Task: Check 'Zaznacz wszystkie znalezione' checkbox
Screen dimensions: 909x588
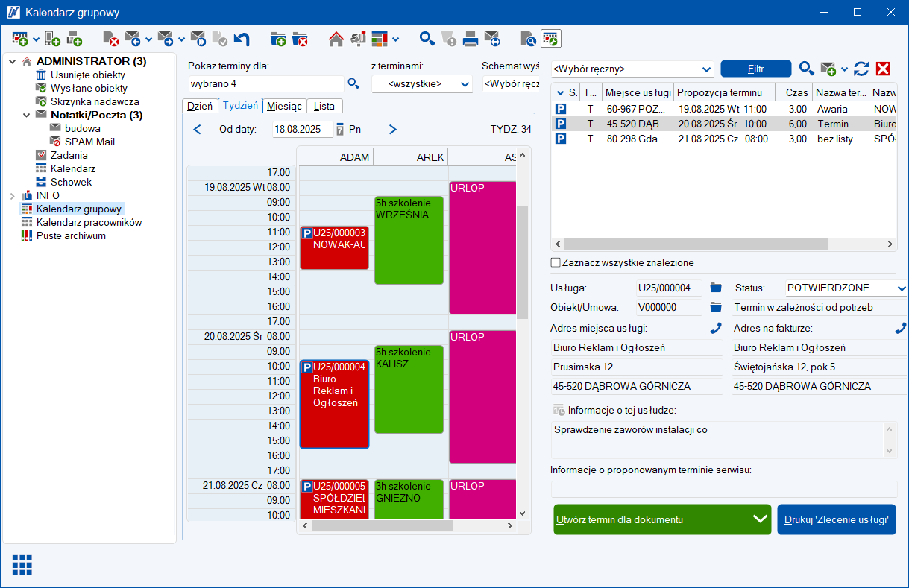Action: click(x=556, y=262)
